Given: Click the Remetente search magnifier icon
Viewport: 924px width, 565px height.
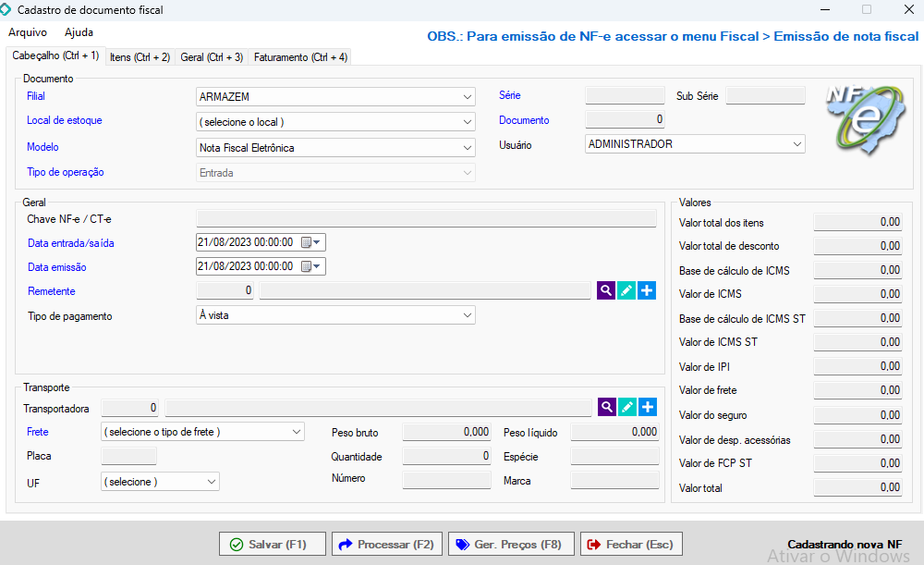Looking at the screenshot, I should pos(605,290).
